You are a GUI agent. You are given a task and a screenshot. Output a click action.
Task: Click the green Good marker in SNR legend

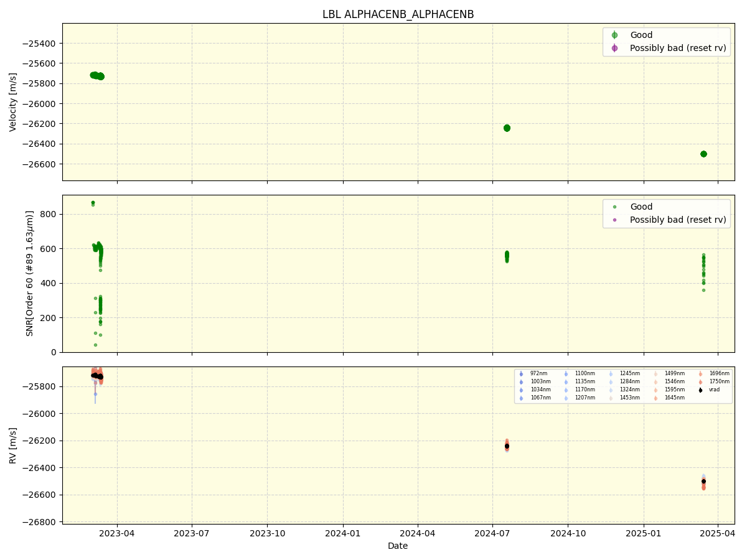click(x=614, y=207)
